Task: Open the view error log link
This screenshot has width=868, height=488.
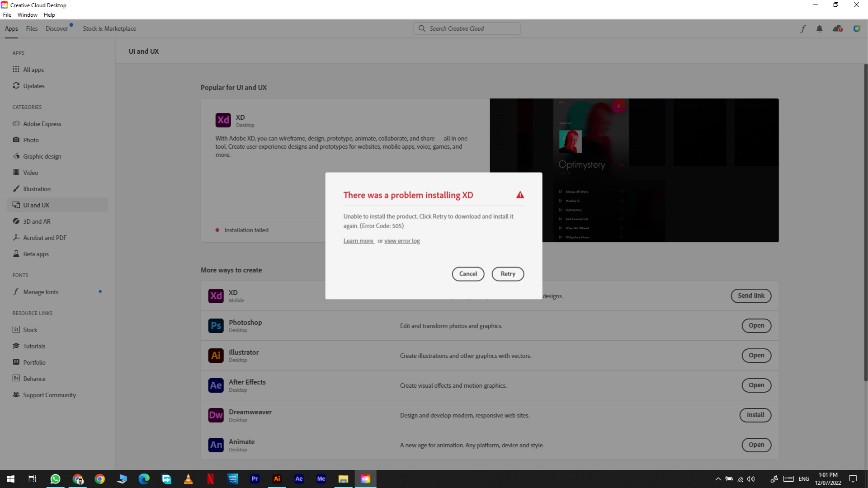Action: [402, 240]
